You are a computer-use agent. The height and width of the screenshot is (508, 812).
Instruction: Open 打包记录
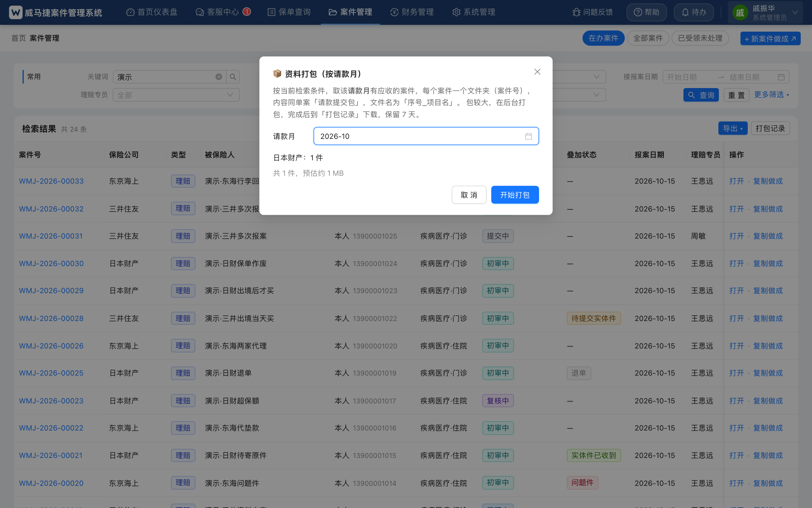coord(770,128)
